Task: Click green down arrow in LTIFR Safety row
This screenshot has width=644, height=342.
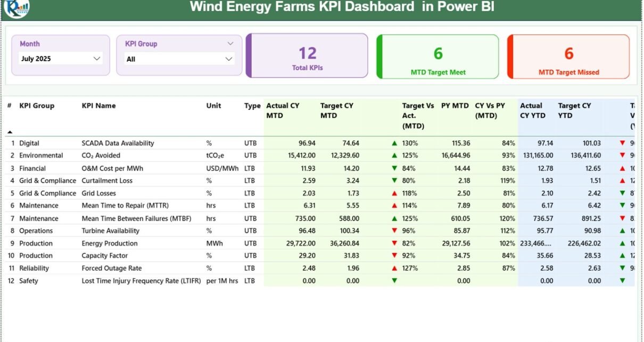Action: [x=394, y=281]
